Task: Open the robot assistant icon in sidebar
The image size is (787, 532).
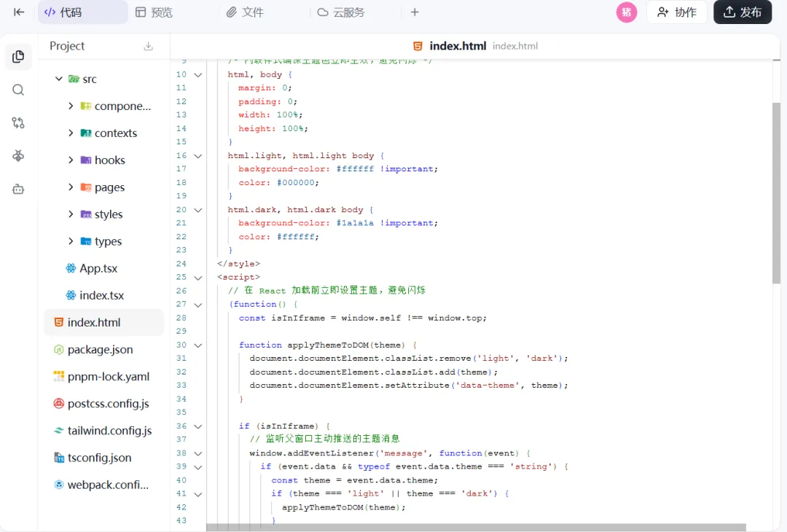Action: 18,189
